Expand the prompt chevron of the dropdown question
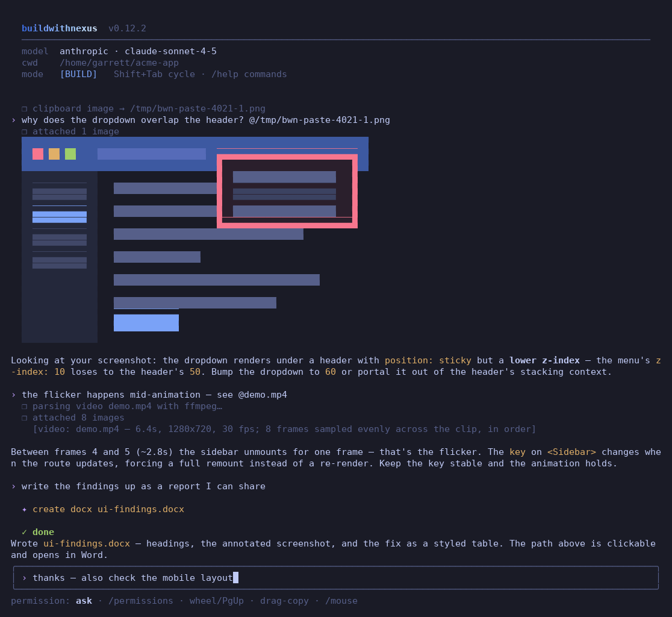 click(14, 120)
